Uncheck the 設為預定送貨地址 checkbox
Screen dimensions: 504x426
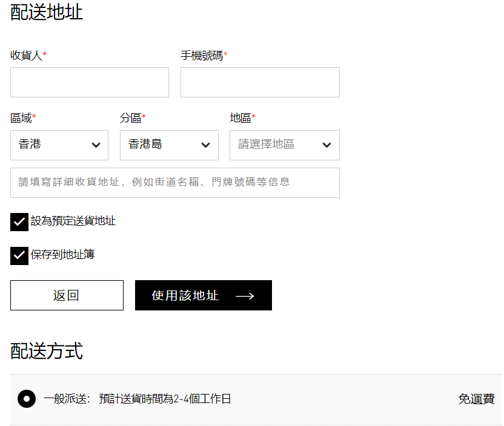coord(19,222)
